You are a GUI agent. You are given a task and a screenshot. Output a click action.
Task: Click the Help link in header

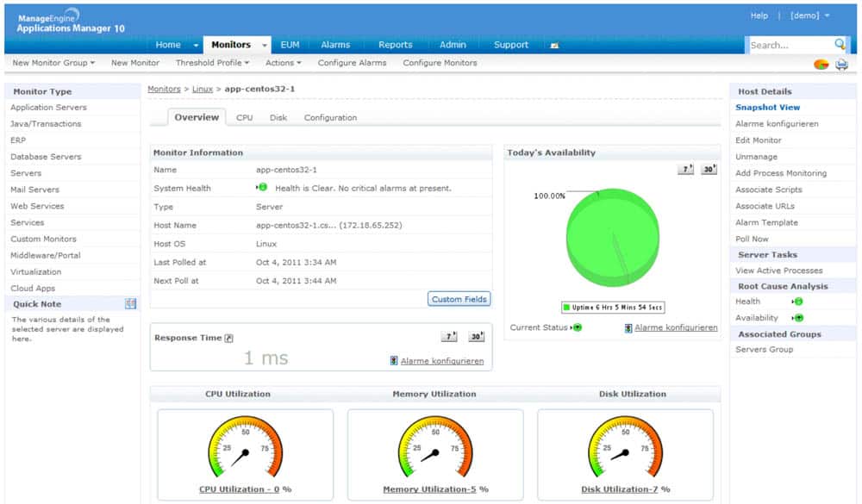tap(759, 16)
